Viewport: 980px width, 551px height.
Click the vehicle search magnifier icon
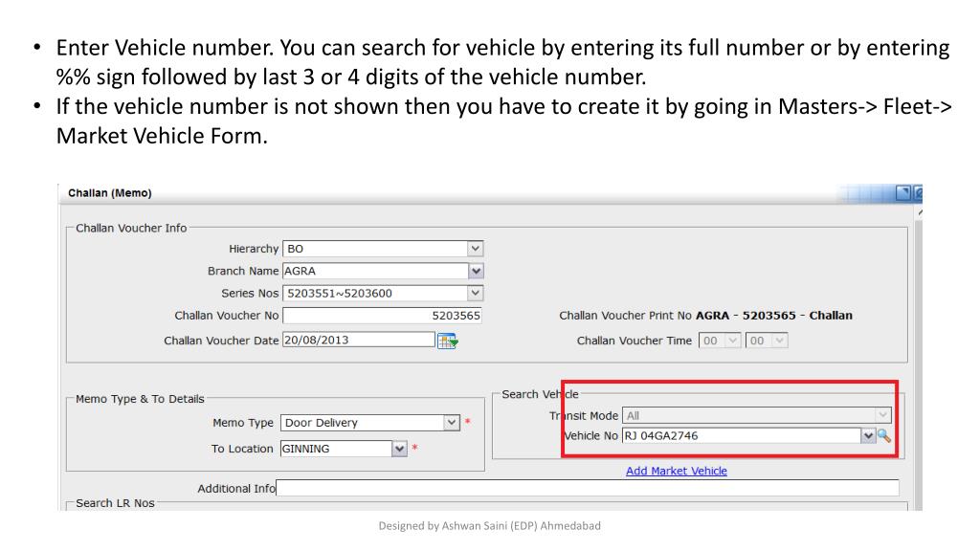[883, 436]
